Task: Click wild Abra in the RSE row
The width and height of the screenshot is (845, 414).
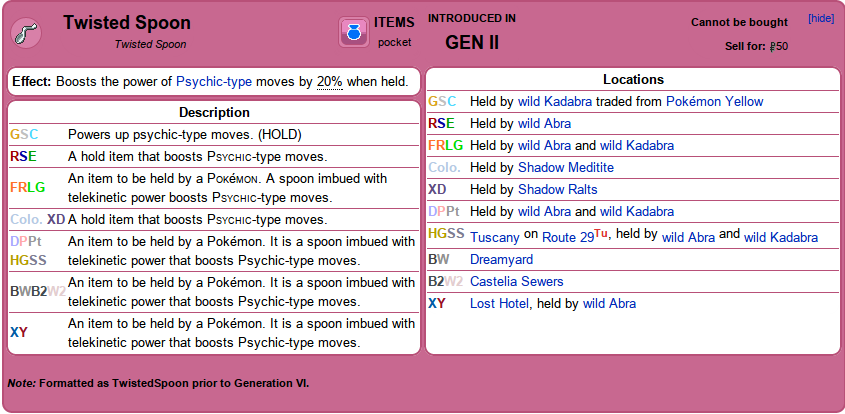Action: coord(544,123)
